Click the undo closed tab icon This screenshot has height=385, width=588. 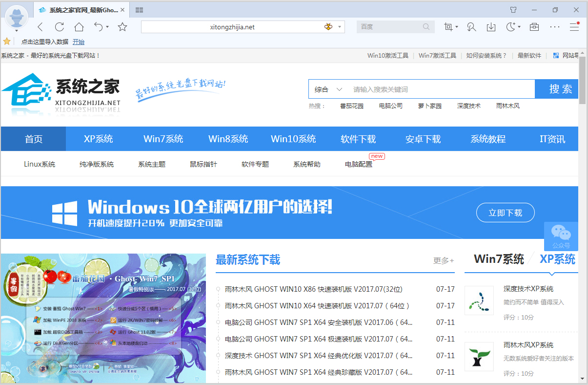[99, 27]
